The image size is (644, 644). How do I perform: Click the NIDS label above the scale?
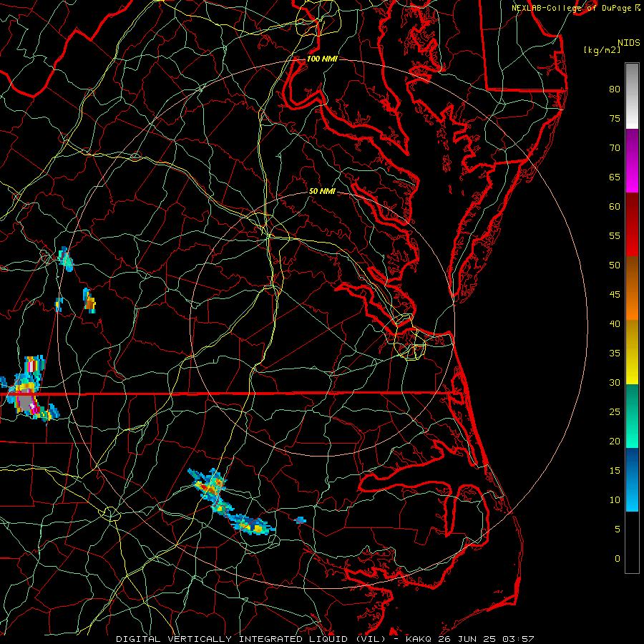pyautogui.click(x=629, y=43)
